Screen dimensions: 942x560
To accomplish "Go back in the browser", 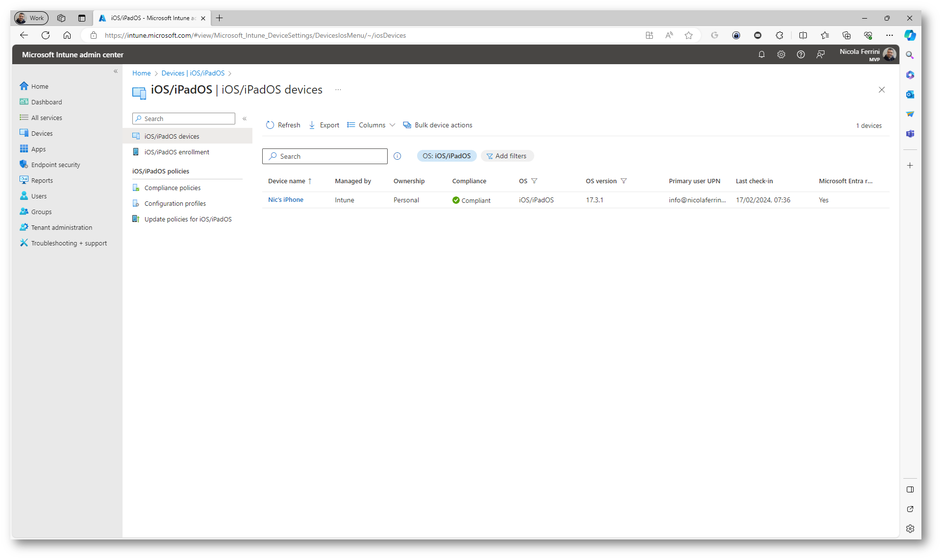I will tap(24, 35).
